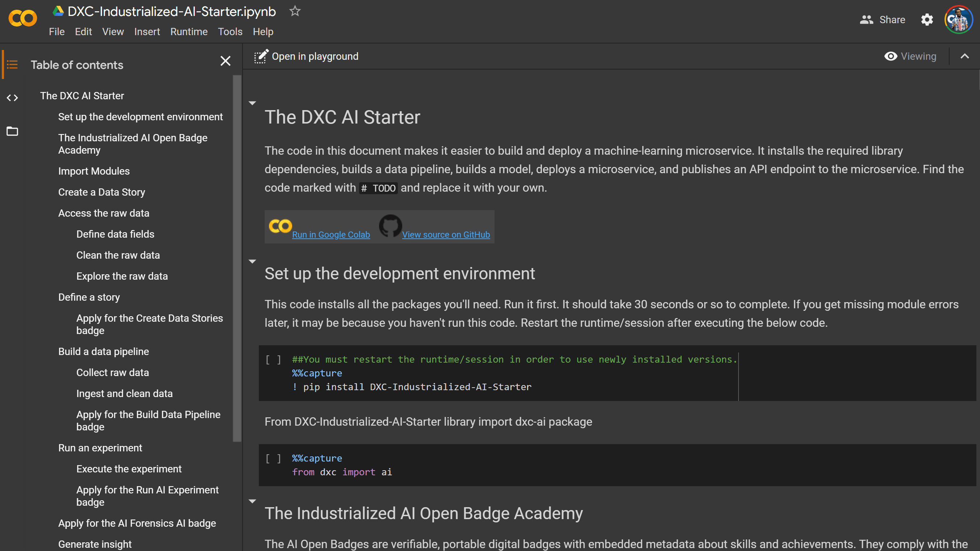Open the Insert menu
The image size is (980, 551).
[x=147, y=32]
